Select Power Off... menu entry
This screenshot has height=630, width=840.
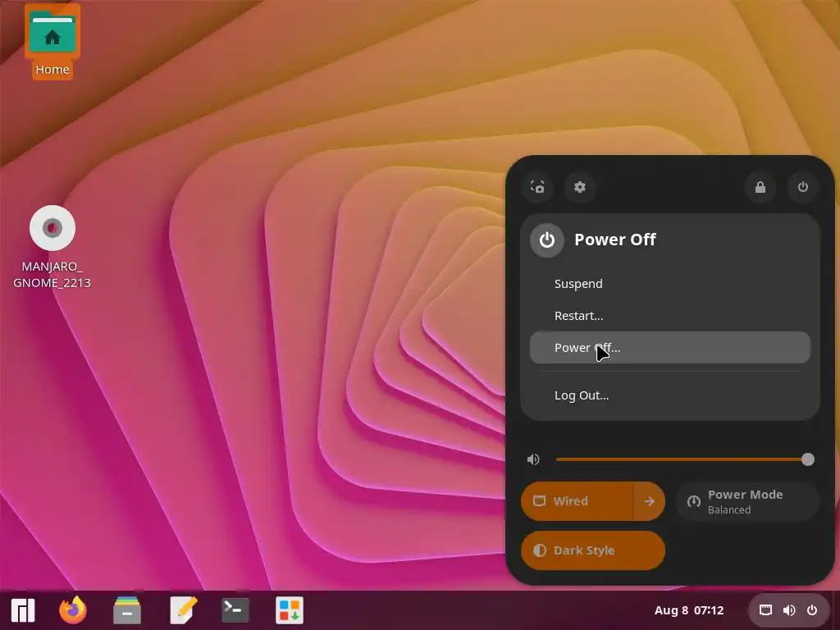click(x=669, y=348)
